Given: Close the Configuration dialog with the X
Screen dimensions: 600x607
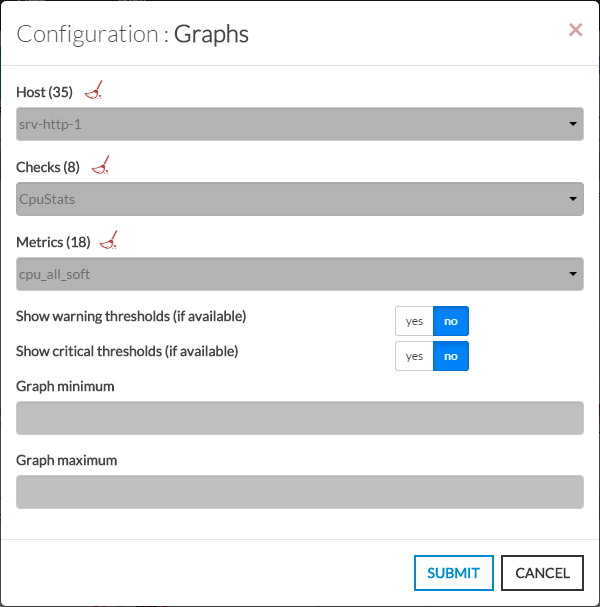Looking at the screenshot, I should [575, 31].
